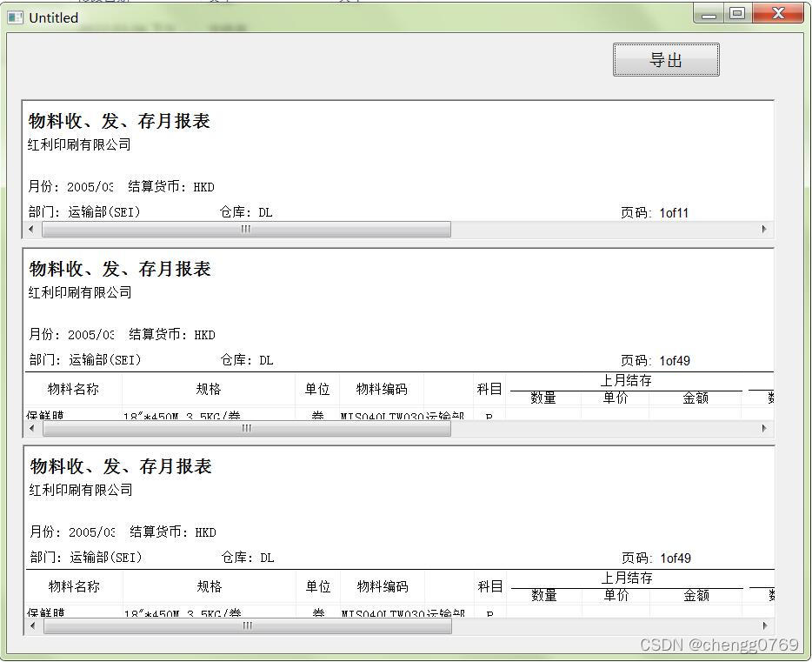
Task: Click right scroll arrow in second report panel
Action: click(764, 428)
